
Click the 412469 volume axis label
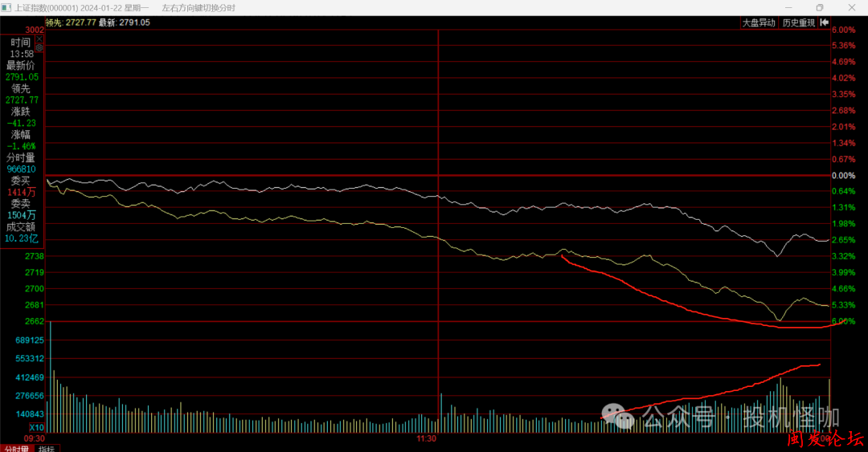coord(30,377)
